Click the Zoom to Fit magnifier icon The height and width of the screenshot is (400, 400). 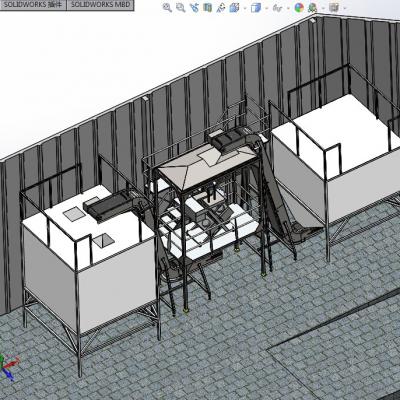167,7
